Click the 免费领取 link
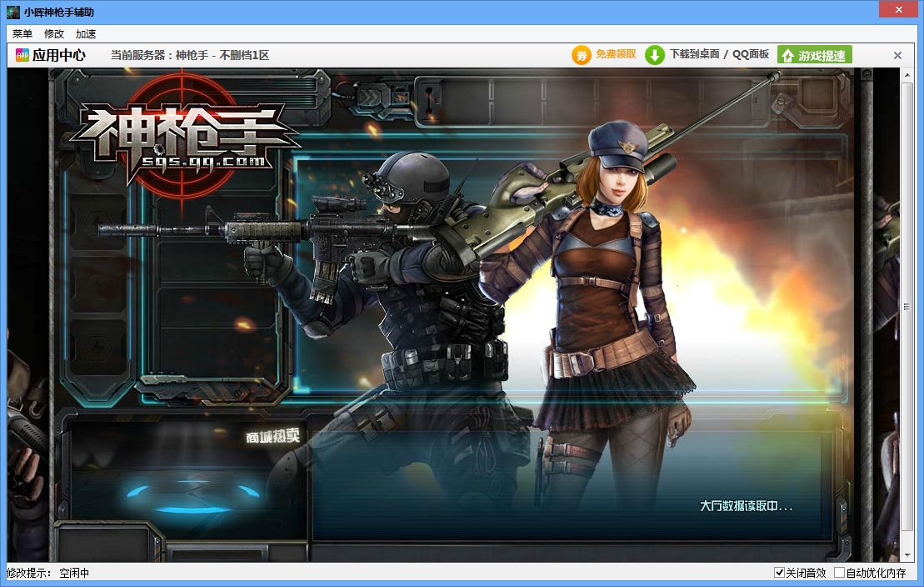Viewport: 924px width, 587px height. (616, 54)
